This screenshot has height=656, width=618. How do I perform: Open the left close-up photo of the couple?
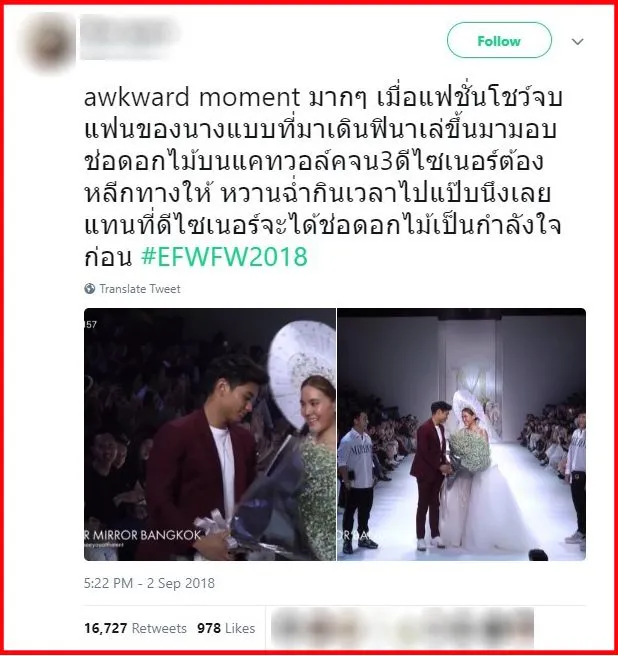[210, 434]
